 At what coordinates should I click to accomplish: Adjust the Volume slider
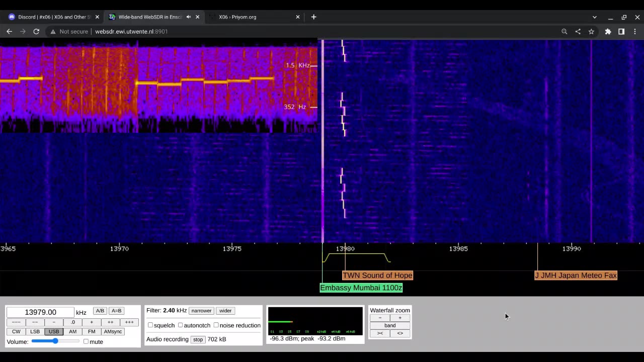pos(55,341)
